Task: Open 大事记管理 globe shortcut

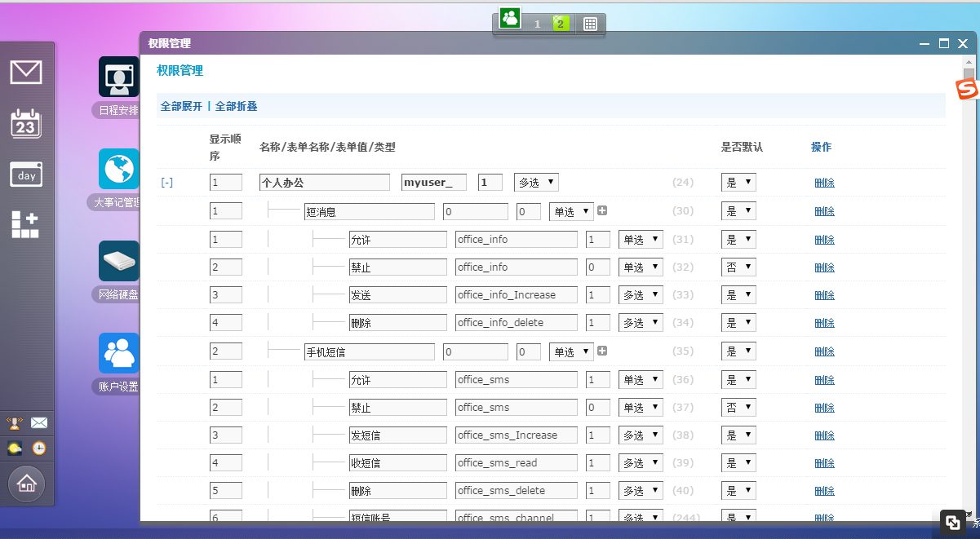Action: click(119, 170)
